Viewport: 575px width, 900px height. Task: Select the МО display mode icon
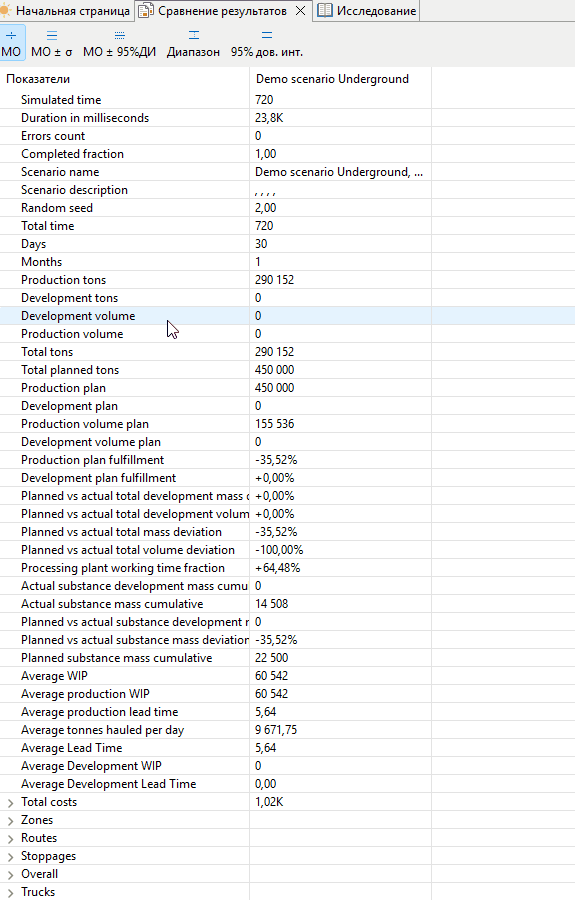coord(11,36)
